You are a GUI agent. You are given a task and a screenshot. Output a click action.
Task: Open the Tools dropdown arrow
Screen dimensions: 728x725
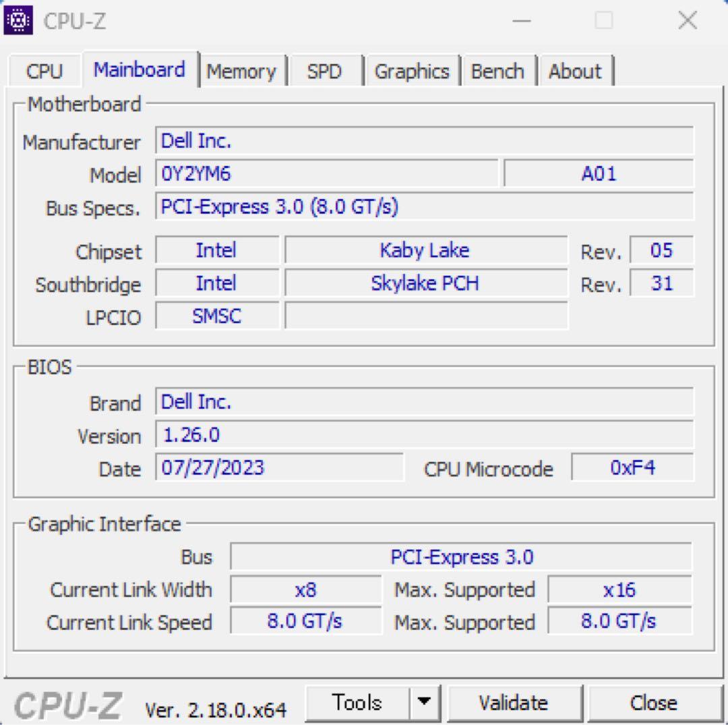pos(425,702)
